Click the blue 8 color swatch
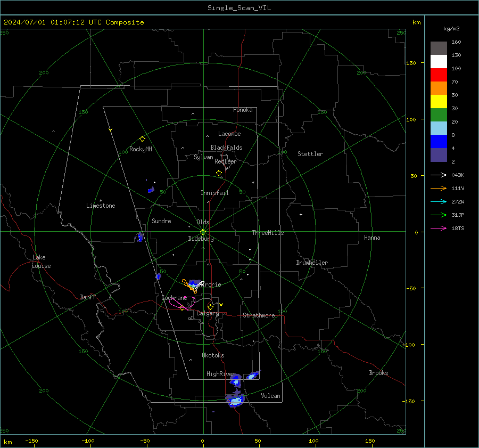Screen dimensions: 479x448 439,141
